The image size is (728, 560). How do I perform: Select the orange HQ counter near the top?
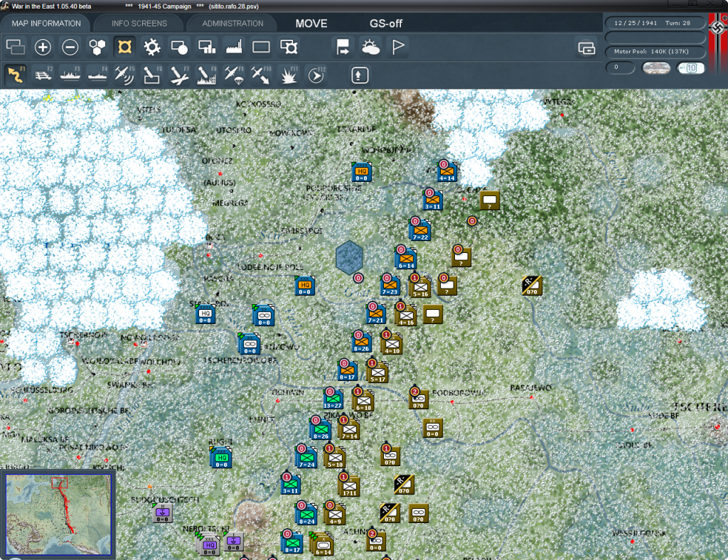point(362,172)
